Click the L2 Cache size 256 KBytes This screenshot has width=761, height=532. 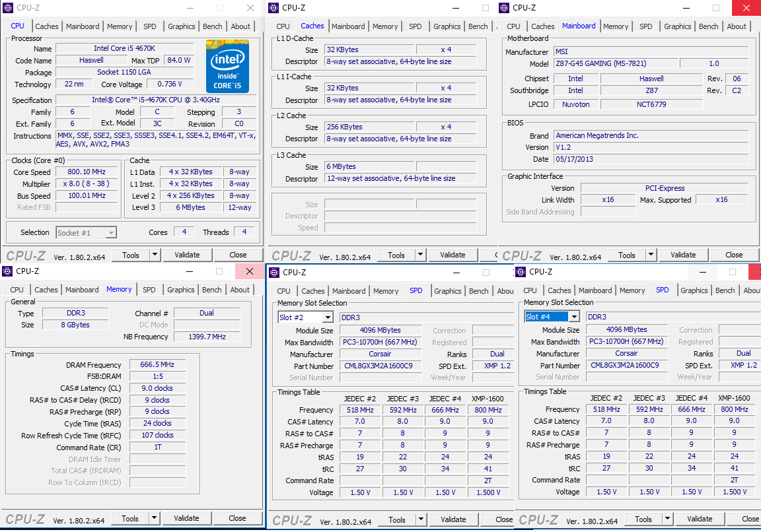click(369, 127)
